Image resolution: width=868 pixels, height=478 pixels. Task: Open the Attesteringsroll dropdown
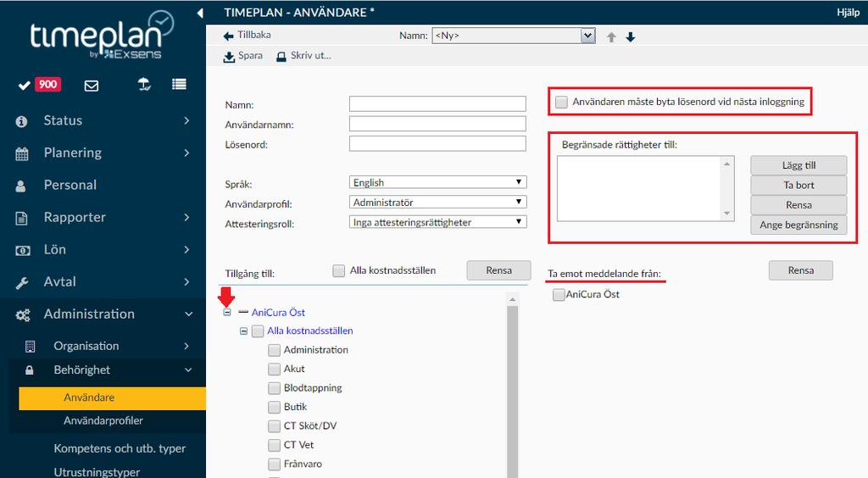coord(438,222)
